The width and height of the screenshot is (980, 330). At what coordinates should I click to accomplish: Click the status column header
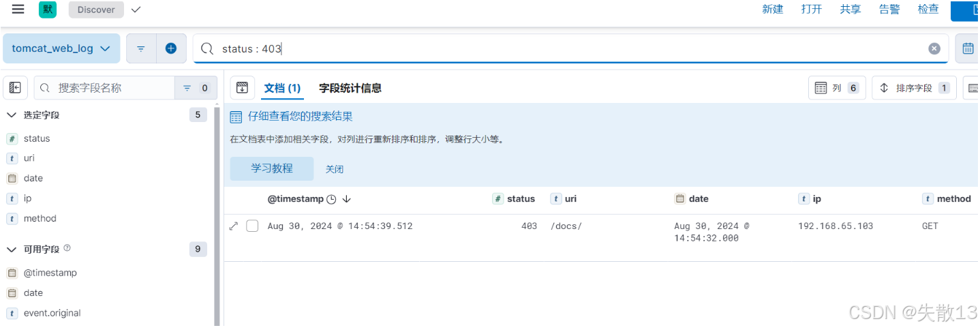click(x=521, y=199)
